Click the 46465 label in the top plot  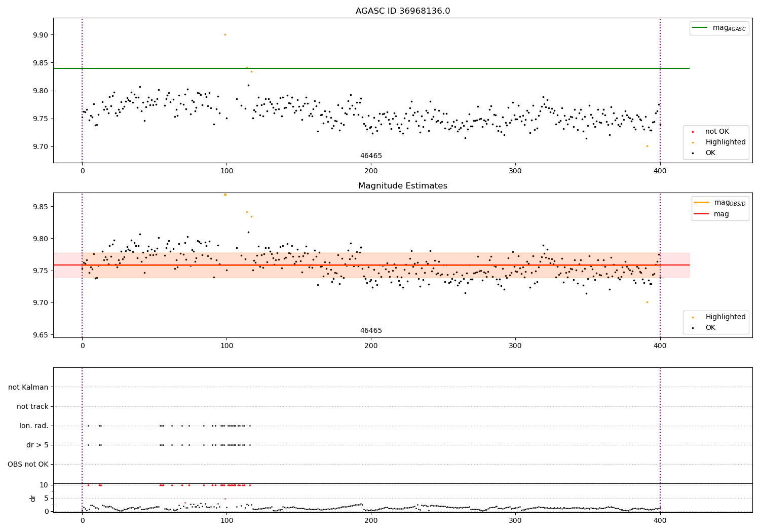click(371, 156)
